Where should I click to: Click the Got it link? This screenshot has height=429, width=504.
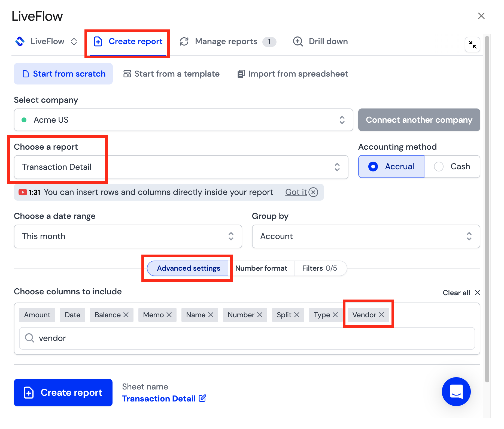[x=296, y=192]
